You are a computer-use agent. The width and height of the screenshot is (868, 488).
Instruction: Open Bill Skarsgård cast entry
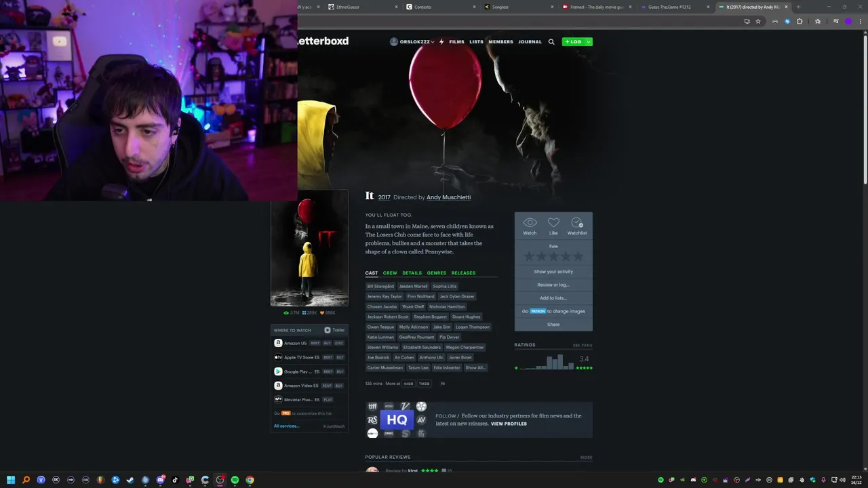pyautogui.click(x=380, y=286)
